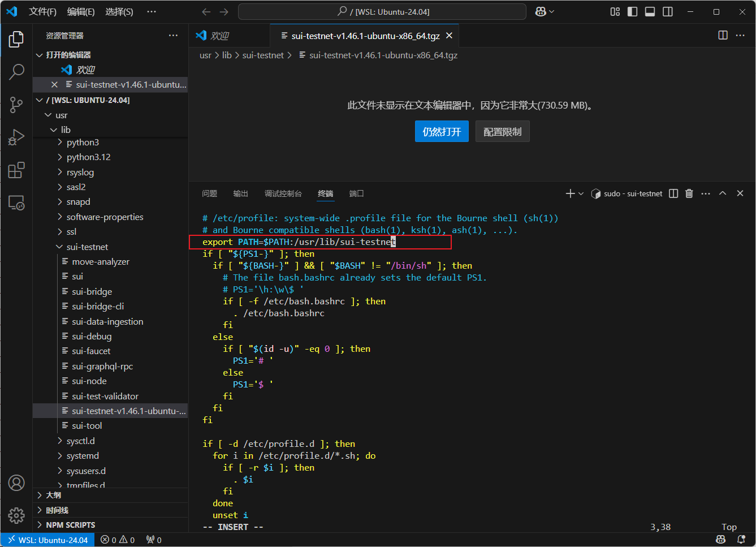Image resolution: width=756 pixels, height=547 pixels.
Task: Open the customize layout icon
Action: [x=615, y=12]
